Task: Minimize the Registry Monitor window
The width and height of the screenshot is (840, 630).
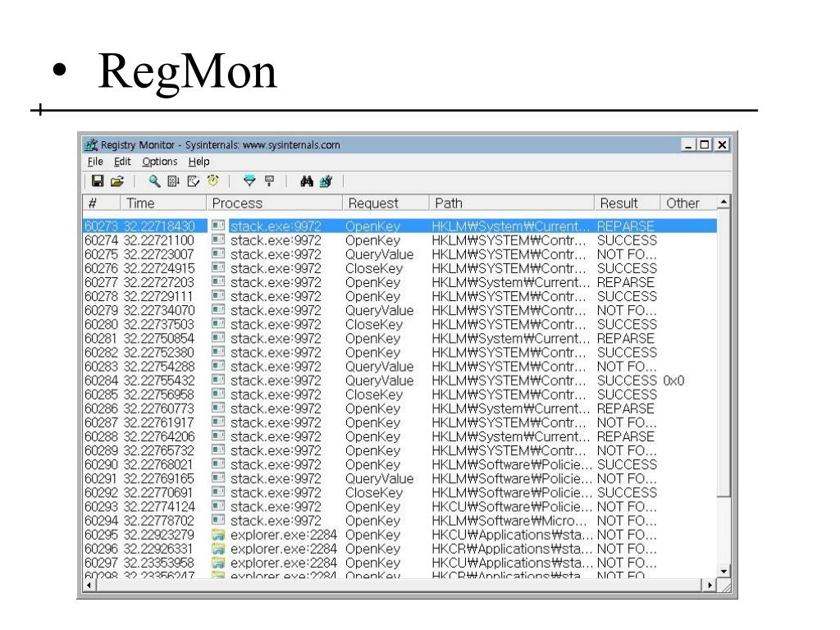Action: pyautogui.click(x=688, y=144)
